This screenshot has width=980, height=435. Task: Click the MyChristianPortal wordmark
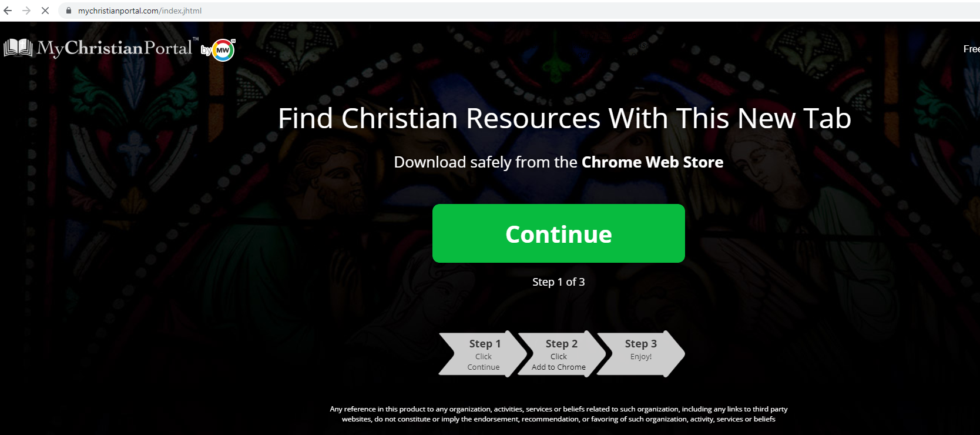115,48
